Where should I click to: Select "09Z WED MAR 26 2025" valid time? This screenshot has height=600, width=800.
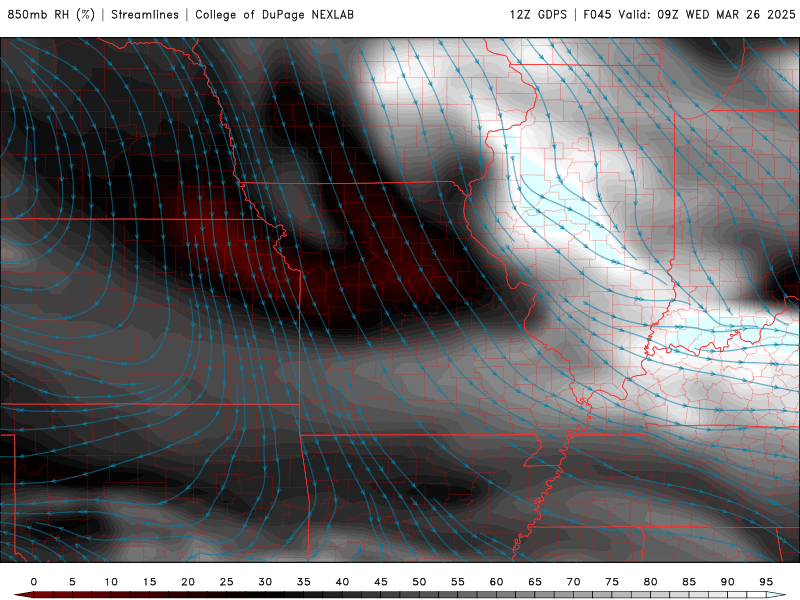(727, 15)
